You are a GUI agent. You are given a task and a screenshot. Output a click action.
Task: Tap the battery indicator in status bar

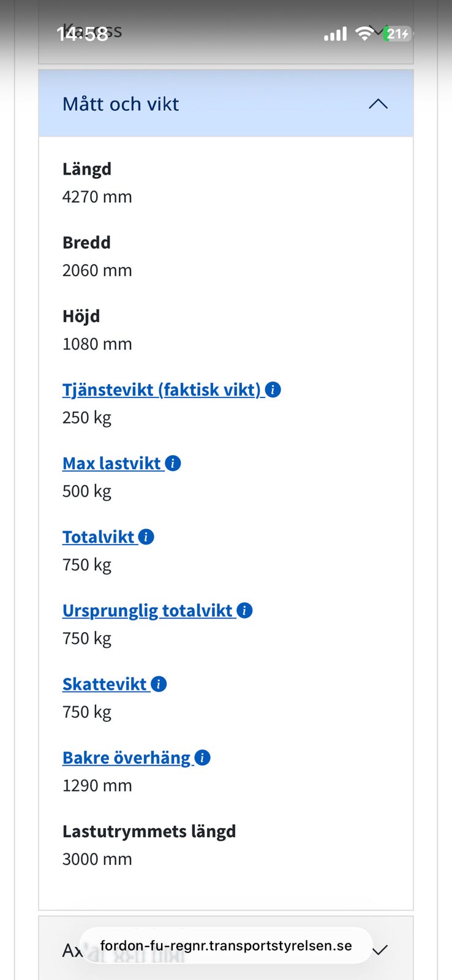tap(397, 34)
